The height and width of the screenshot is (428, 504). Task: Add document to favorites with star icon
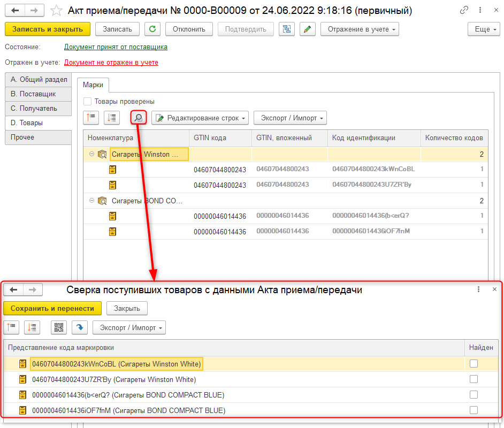tap(56, 11)
